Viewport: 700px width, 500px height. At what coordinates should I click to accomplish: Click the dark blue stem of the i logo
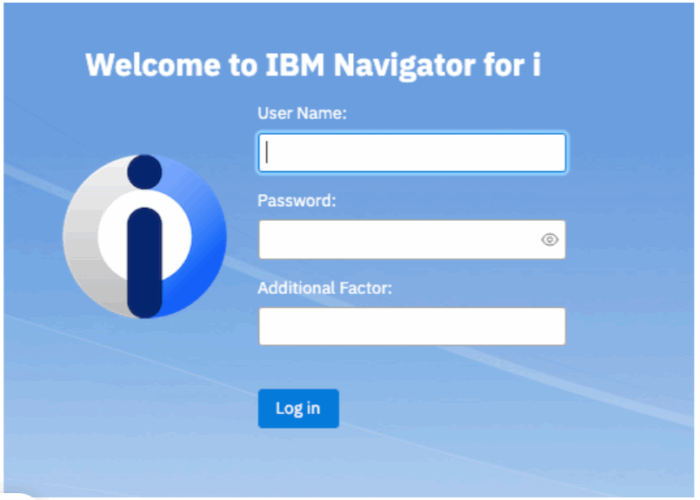pos(145,260)
